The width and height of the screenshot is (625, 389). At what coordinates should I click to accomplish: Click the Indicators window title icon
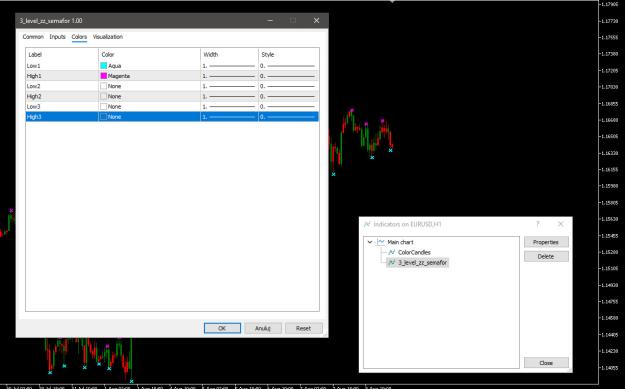(367, 224)
